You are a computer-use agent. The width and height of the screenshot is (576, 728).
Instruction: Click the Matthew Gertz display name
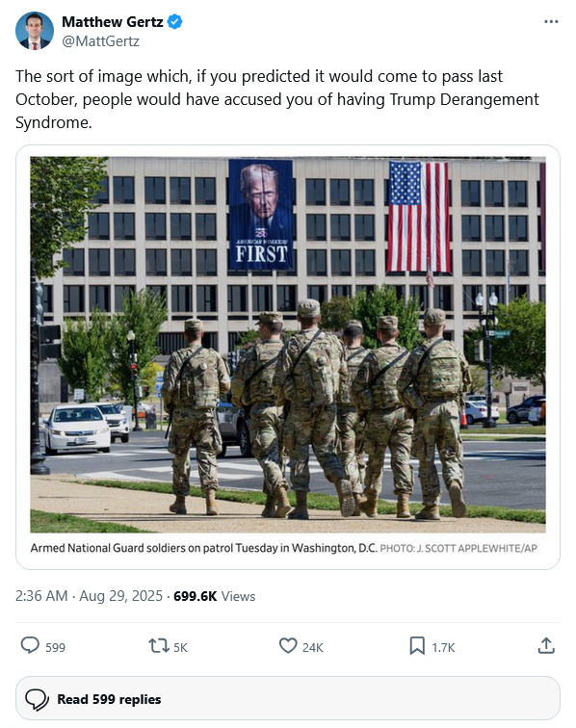click(x=113, y=22)
